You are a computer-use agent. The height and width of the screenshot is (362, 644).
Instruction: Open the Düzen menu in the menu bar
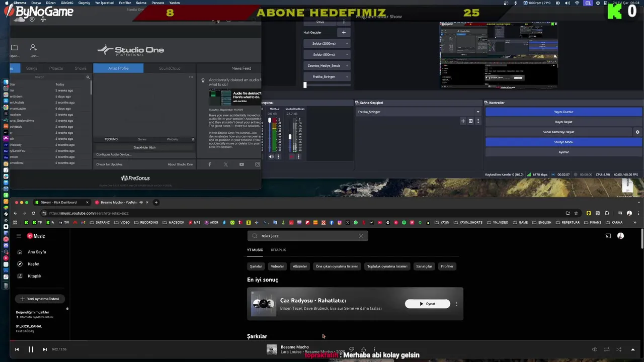click(51, 3)
